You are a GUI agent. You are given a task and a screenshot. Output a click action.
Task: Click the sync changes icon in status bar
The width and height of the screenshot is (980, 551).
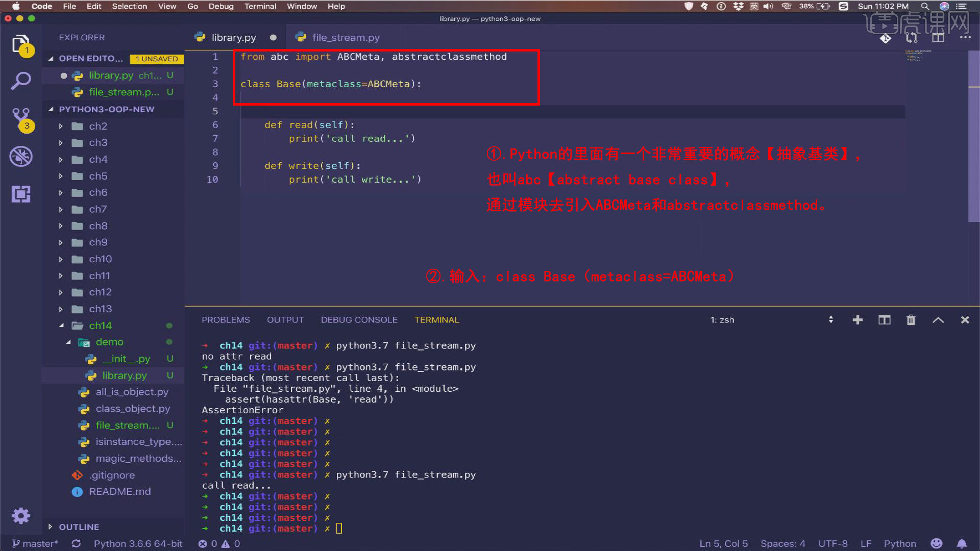coord(76,543)
